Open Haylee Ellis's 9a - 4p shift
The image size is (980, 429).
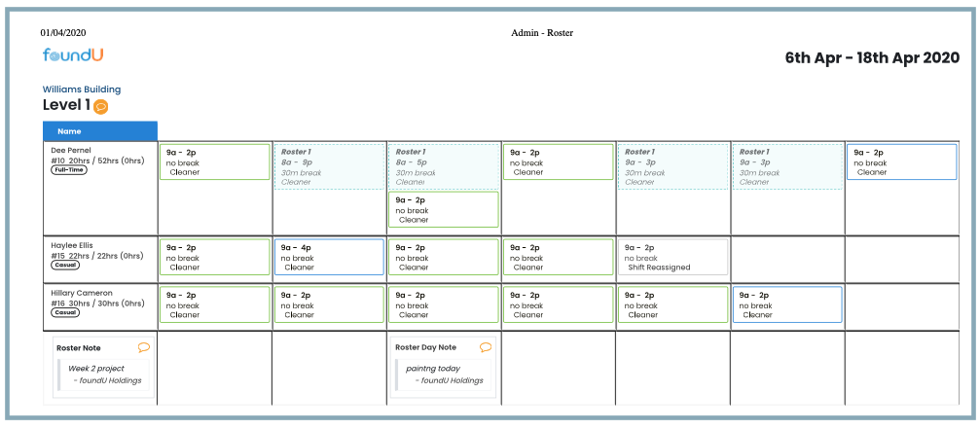click(x=329, y=257)
